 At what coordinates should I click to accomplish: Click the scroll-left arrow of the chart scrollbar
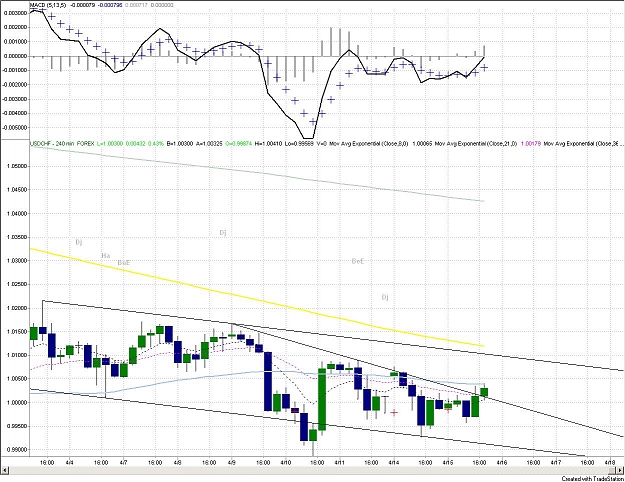(x=5, y=470)
